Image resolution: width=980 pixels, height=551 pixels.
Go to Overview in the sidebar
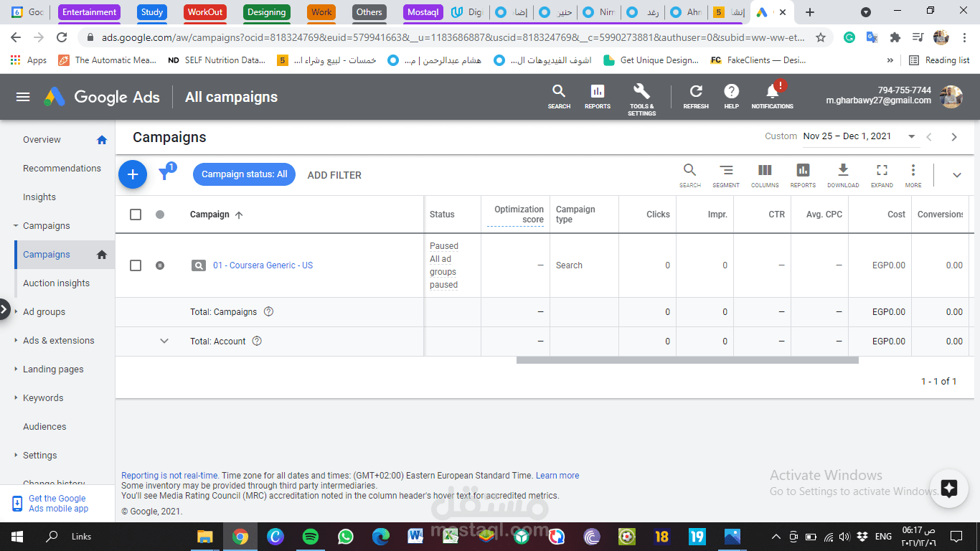42,140
